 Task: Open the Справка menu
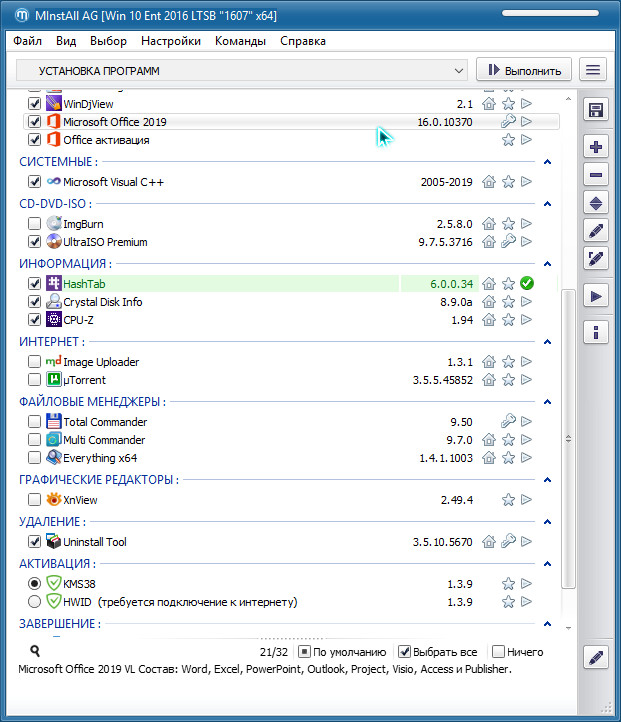[303, 41]
